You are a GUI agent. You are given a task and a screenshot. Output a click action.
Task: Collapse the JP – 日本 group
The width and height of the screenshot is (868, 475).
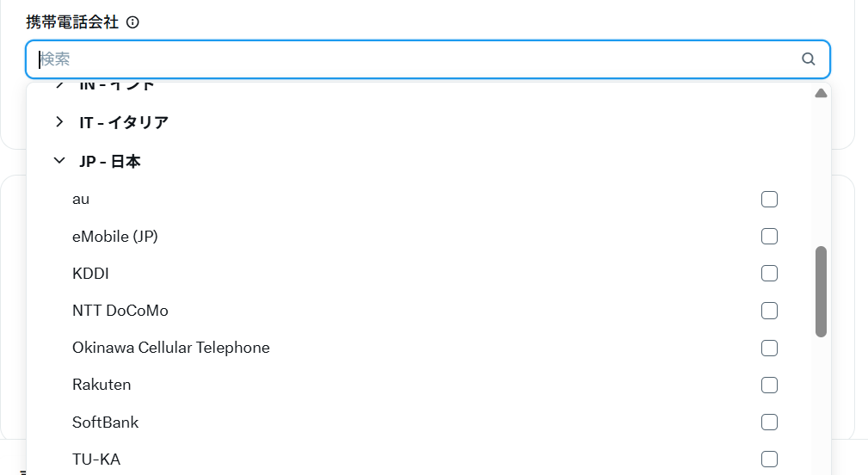59,161
